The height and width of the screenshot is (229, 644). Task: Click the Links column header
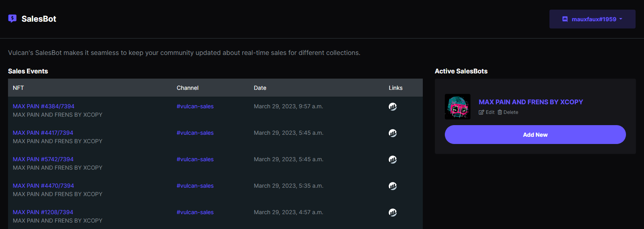(x=396, y=88)
